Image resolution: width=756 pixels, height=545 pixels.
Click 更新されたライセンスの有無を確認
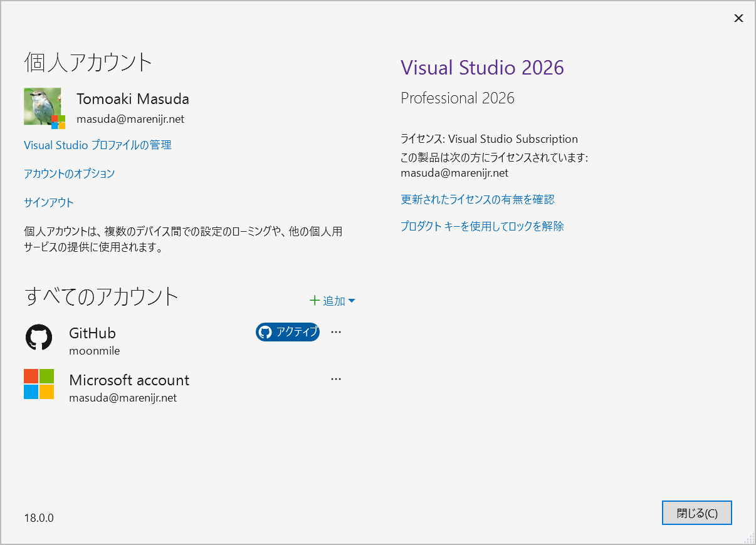[477, 199]
